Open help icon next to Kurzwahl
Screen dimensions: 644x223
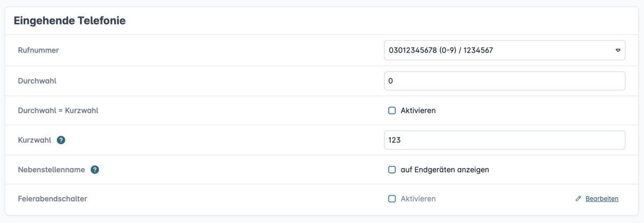point(61,140)
